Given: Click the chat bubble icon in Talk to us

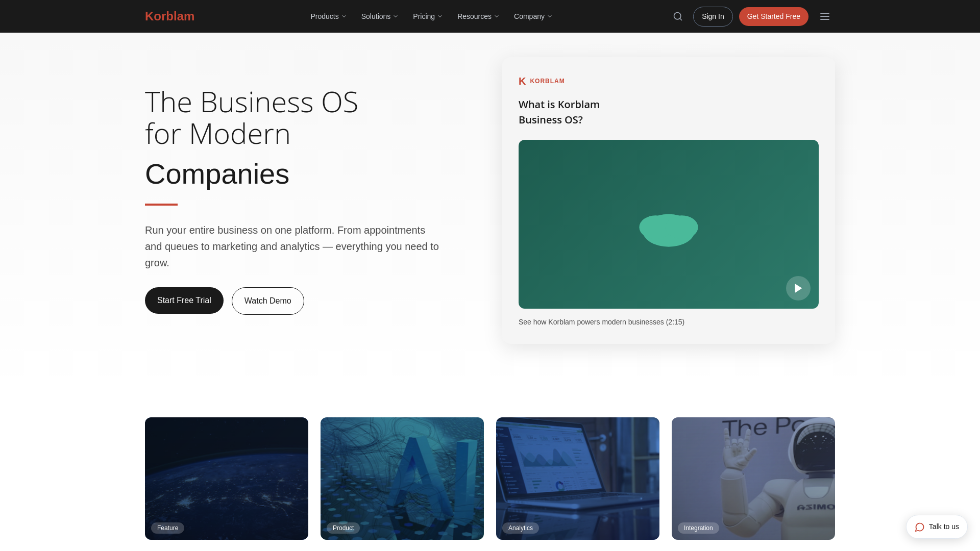Looking at the screenshot, I should pos(920,527).
